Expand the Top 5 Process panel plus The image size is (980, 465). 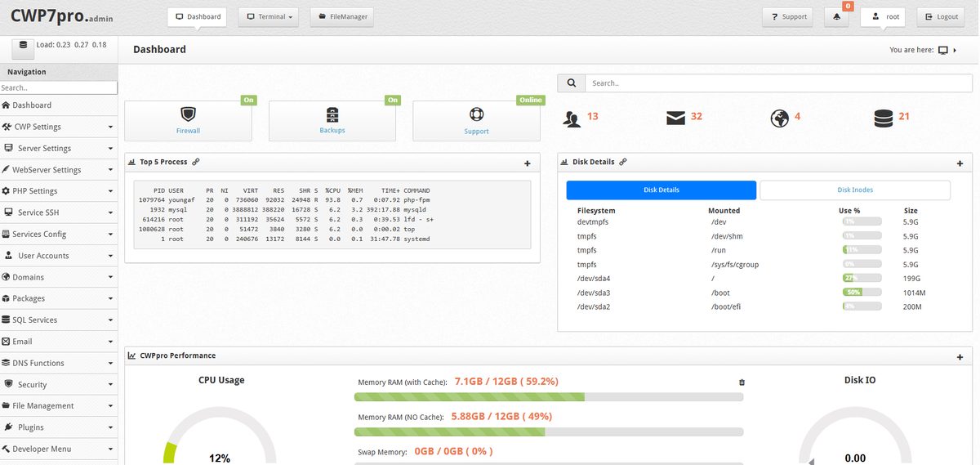click(527, 163)
